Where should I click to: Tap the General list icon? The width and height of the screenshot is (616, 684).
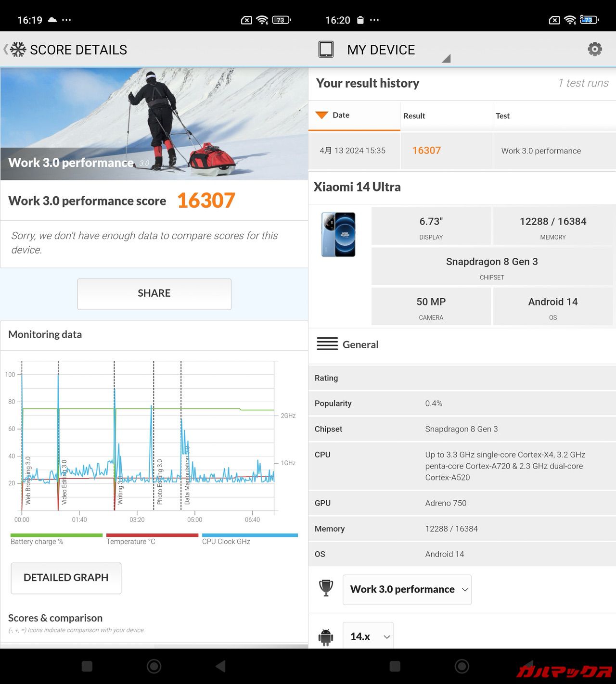coord(327,344)
